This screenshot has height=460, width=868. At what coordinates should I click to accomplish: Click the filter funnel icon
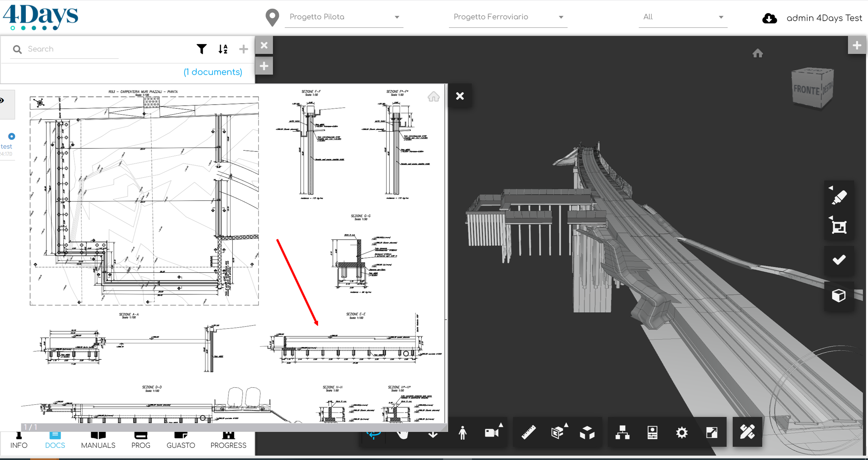click(x=201, y=49)
